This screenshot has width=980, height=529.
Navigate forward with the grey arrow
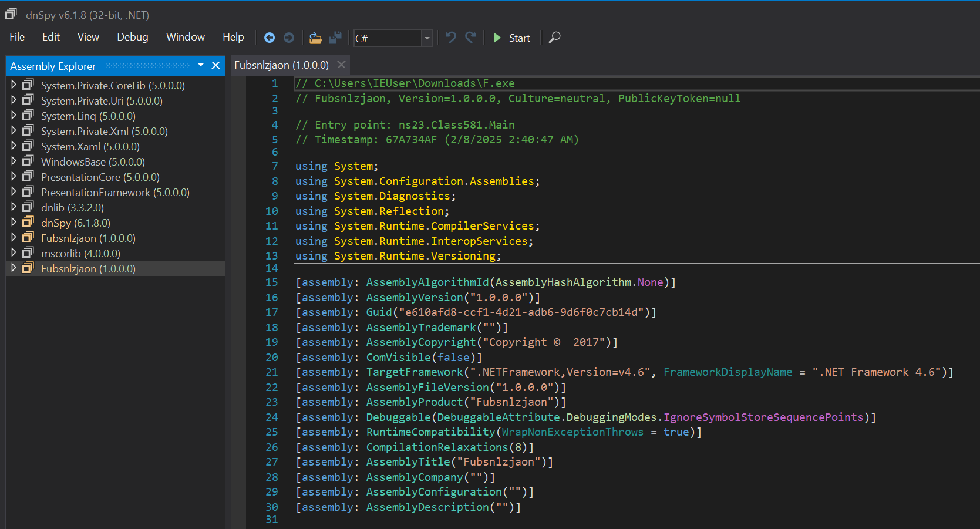(289, 38)
